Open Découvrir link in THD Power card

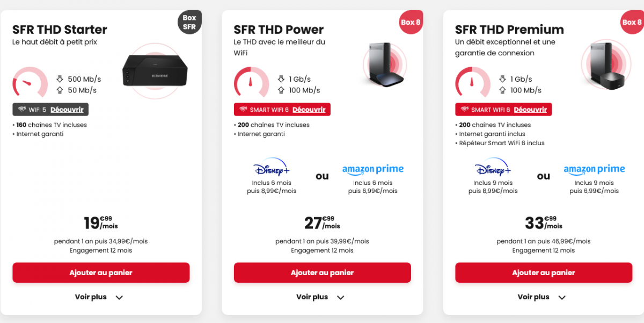pyautogui.click(x=309, y=110)
